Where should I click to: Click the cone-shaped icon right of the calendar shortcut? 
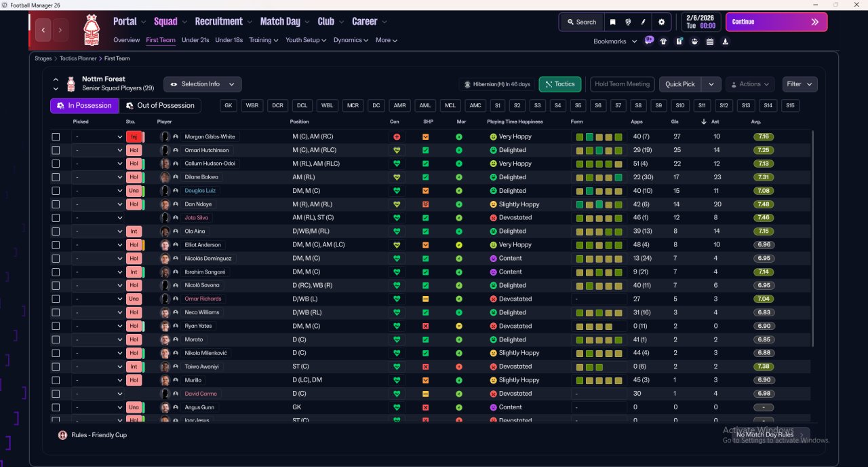[726, 41]
